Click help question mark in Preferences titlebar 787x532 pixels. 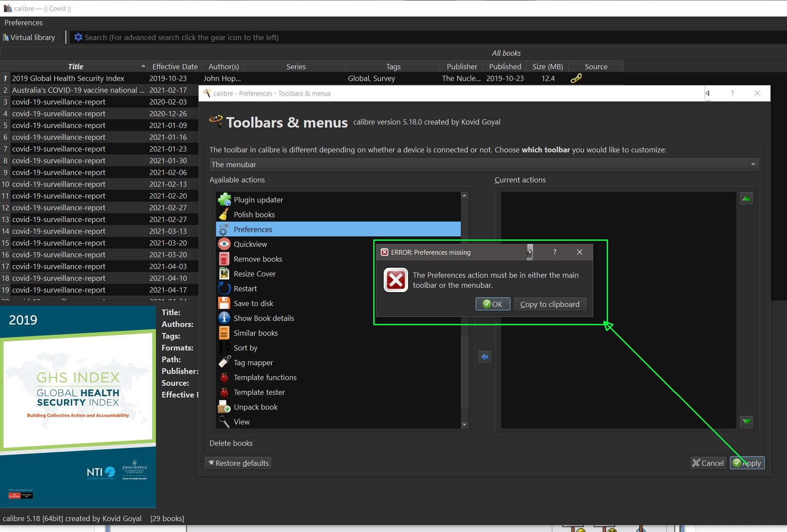coord(733,93)
